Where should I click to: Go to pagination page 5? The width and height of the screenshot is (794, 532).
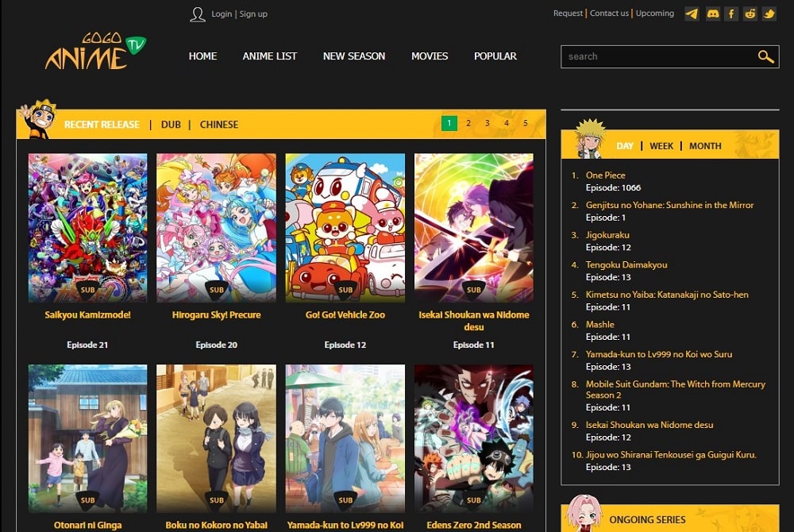[526, 123]
